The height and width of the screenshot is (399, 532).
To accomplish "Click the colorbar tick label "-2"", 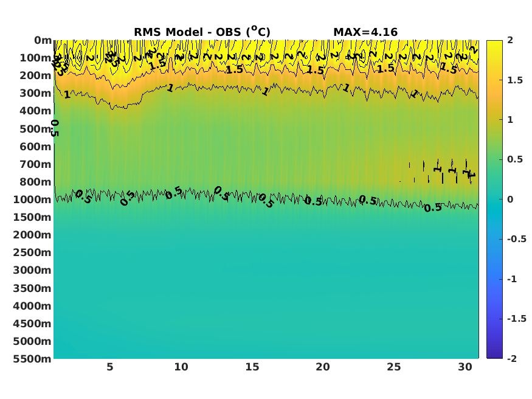I will [x=512, y=359].
